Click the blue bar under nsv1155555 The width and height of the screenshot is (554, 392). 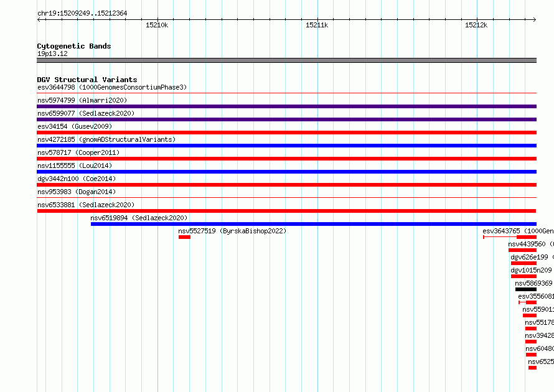tap(286, 172)
